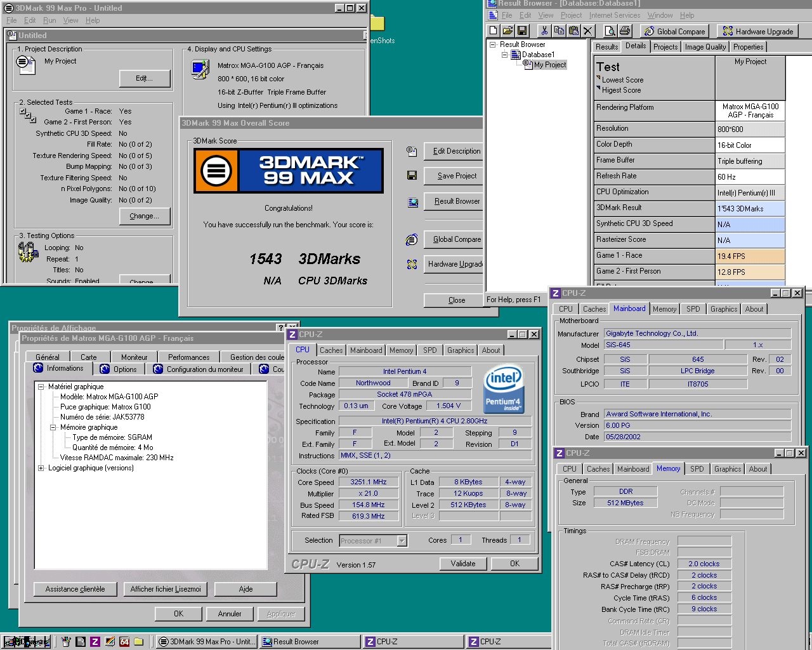Click the Edit... button in Project Description
Viewport: 812px width, 650px height.
[145, 79]
